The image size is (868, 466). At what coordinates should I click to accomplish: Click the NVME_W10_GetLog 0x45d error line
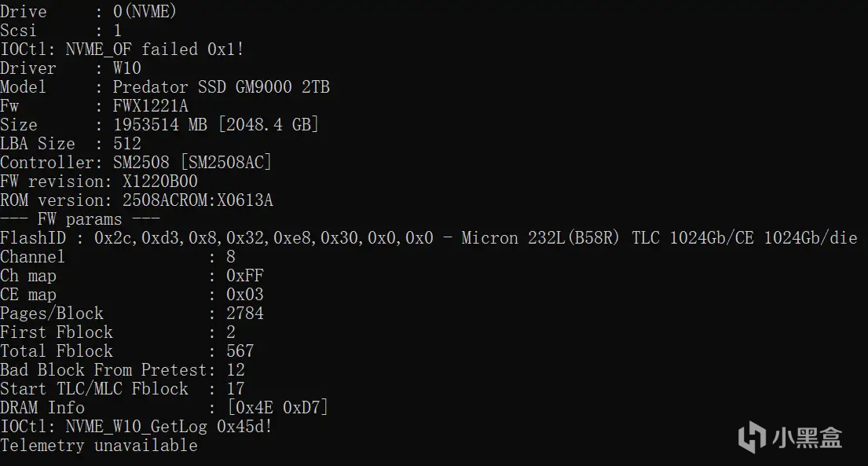point(136,426)
